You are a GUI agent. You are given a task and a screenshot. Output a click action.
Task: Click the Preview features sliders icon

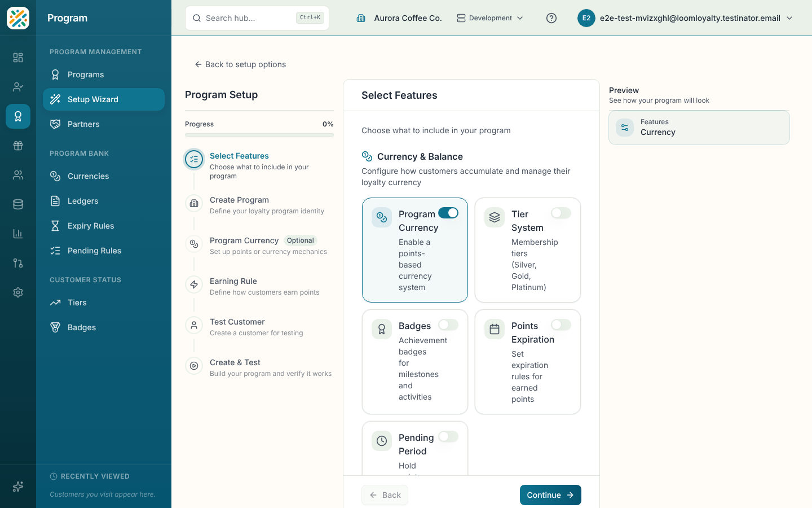coord(625,128)
